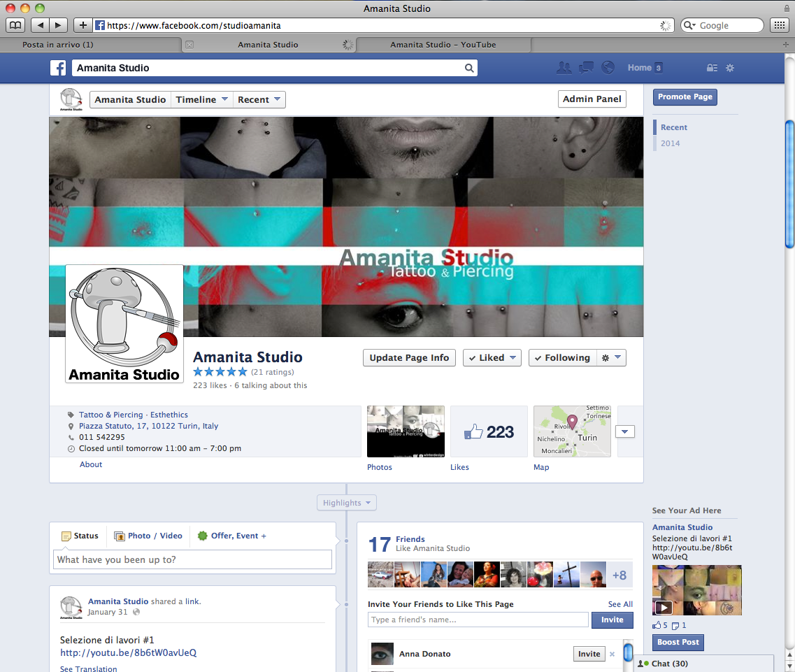Click blue Invite button
The width and height of the screenshot is (795, 672).
pos(612,620)
